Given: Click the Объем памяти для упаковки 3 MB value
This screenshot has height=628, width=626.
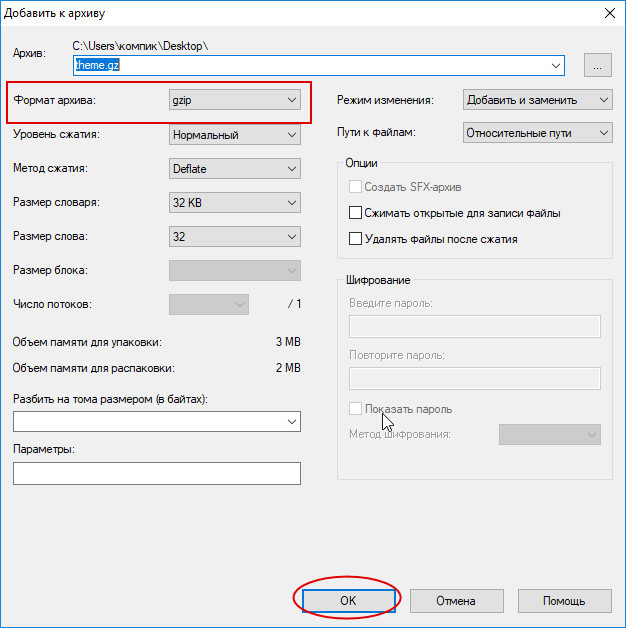Looking at the screenshot, I should [288, 342].
